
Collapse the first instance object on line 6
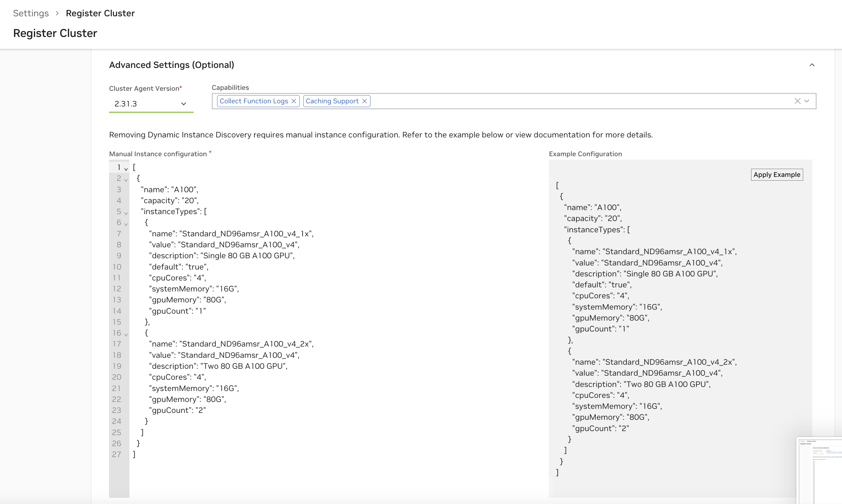pyautogui.click(x=126, y=224)
